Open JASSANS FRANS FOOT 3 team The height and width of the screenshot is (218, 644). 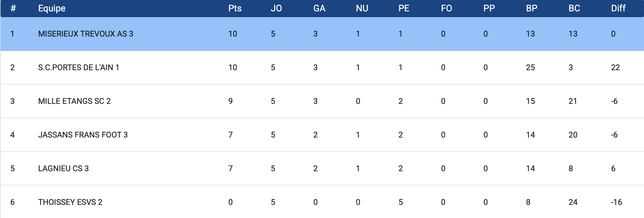[83, 135]
